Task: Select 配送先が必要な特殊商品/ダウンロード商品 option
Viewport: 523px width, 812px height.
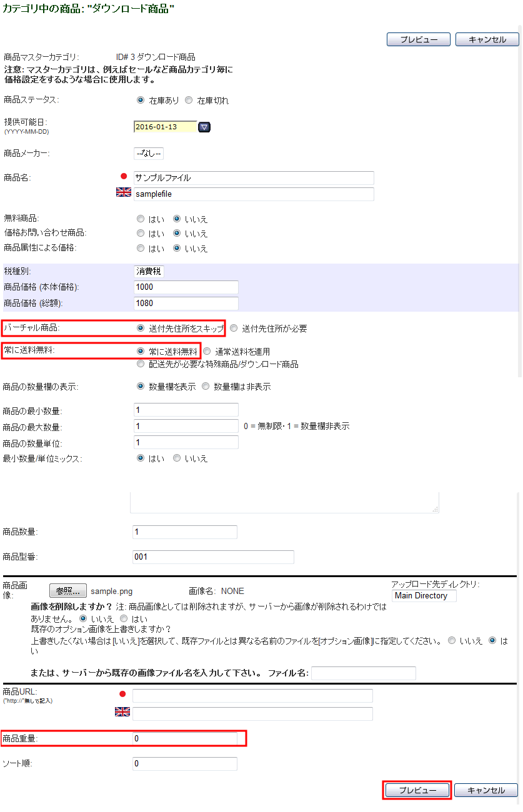Action: pyautogui.click(x=141, y=364)
